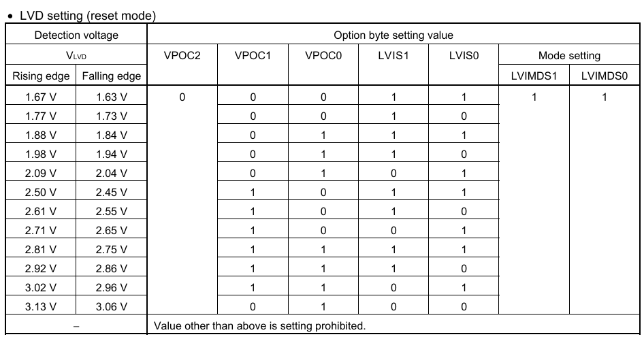The image size is (644, 339).
Task: Select the VLVD subheader cell
Action: [76, 55]
